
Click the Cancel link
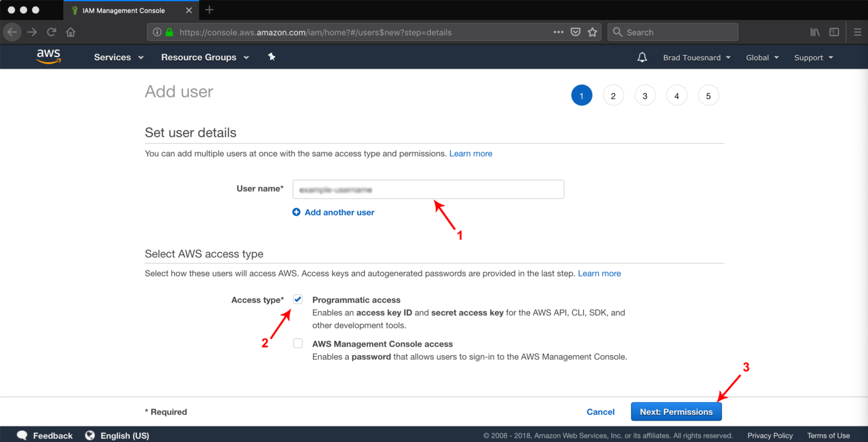(x=600, y=412)
